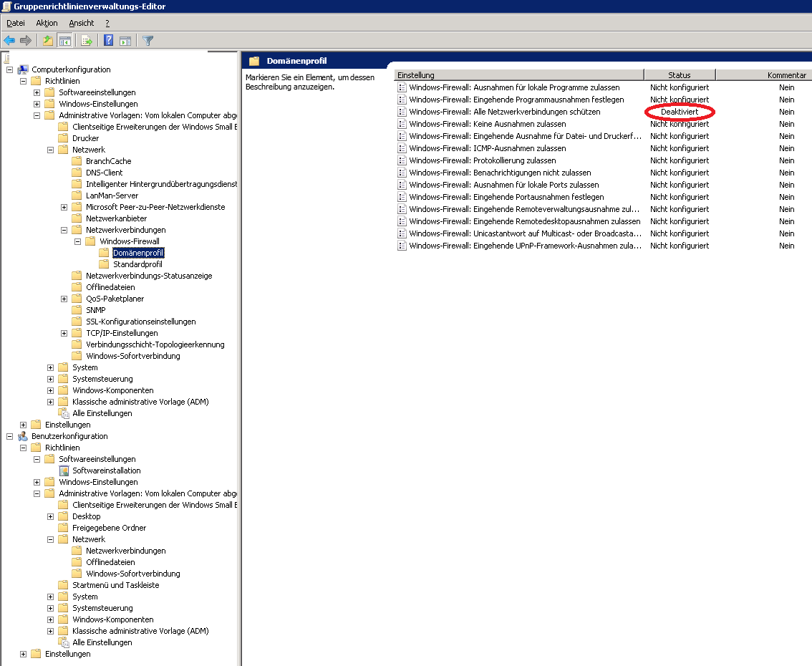Expand the Desktop node under Benutzerkonfiguration
This screenshot has width=812, height=666.
[50, 516]
